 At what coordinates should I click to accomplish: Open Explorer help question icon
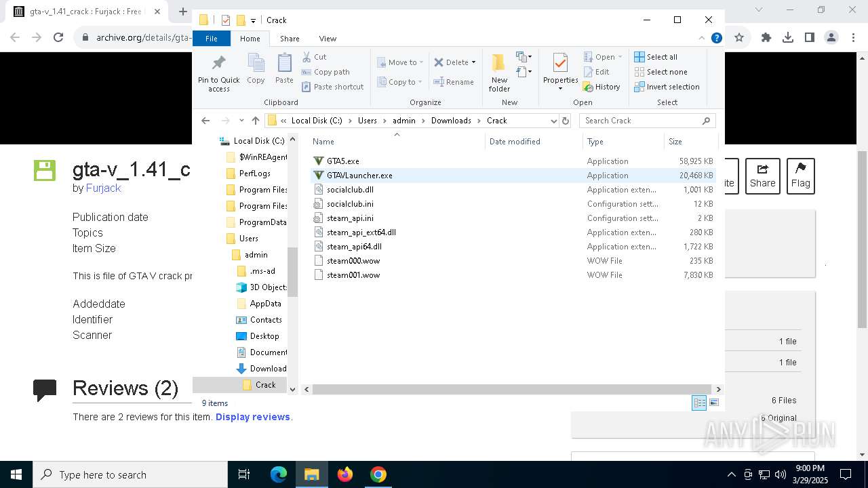(x=716, y=39)
